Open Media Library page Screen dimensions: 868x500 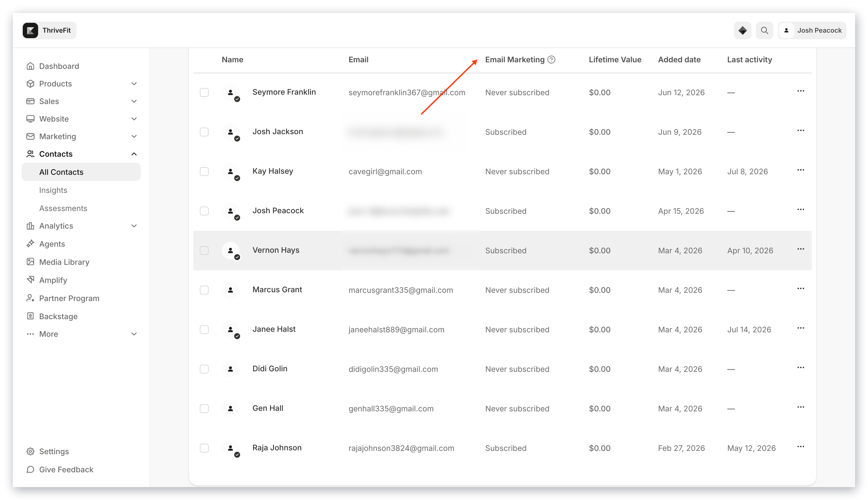64,262
